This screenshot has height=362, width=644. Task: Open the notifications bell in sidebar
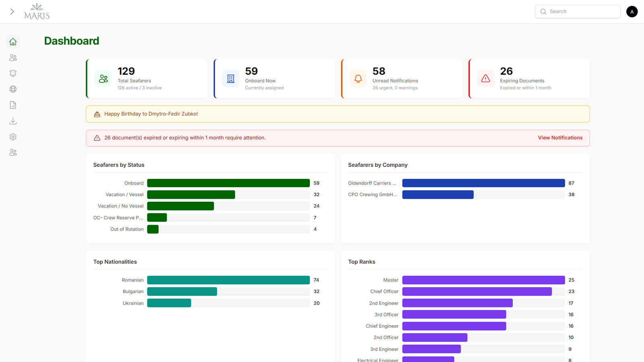[13, 73]
